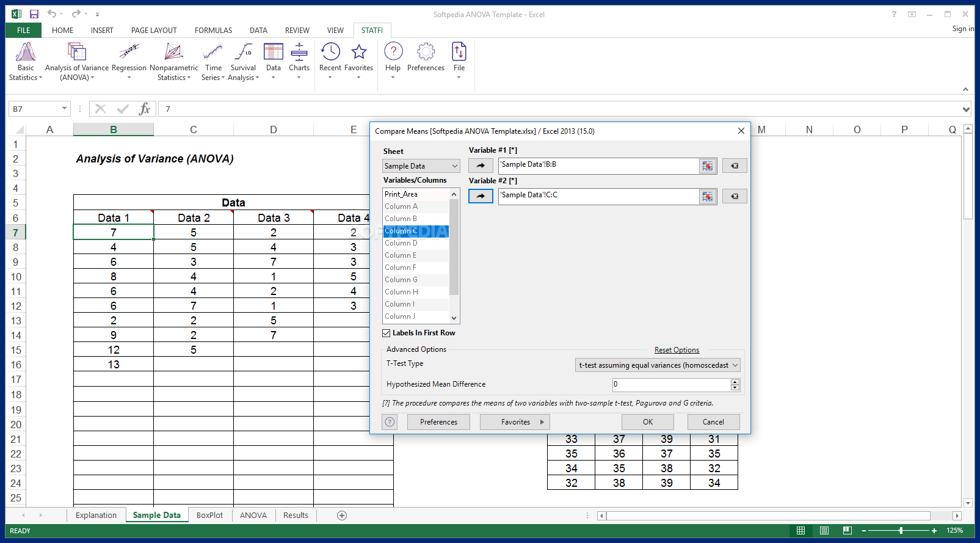Click Save icon in quick access toolbar
Image resolution: width=980 pixels, height=543 pixels.
(x=34, y=14)
